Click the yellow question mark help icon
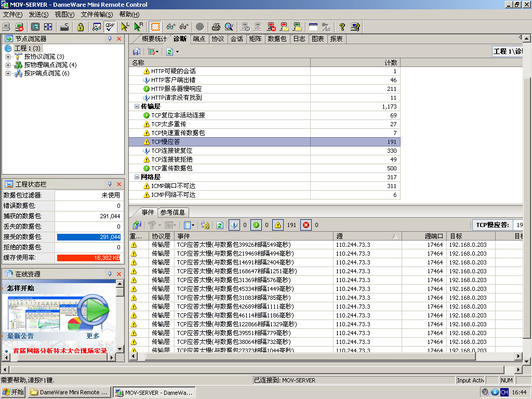The image size is (532, 399). pos(342,26)
